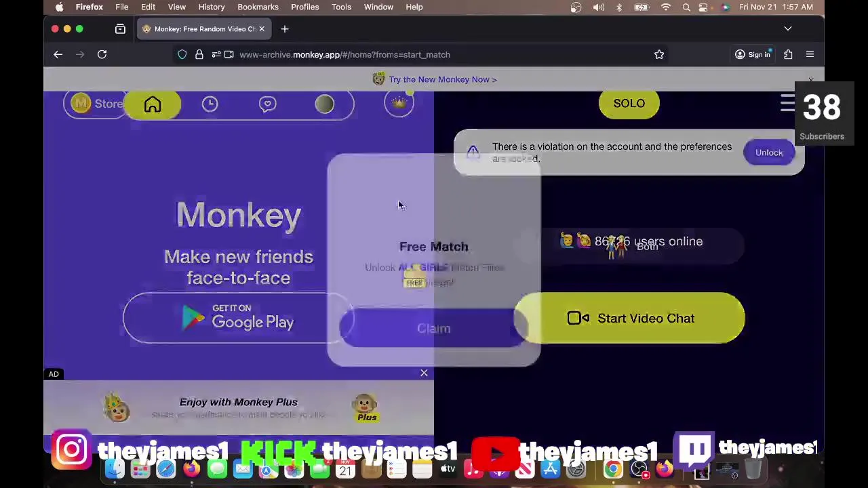The width and height of the screenshot is (868, 488).
Task: Open the battery status in menu bar
Action: 641,7
